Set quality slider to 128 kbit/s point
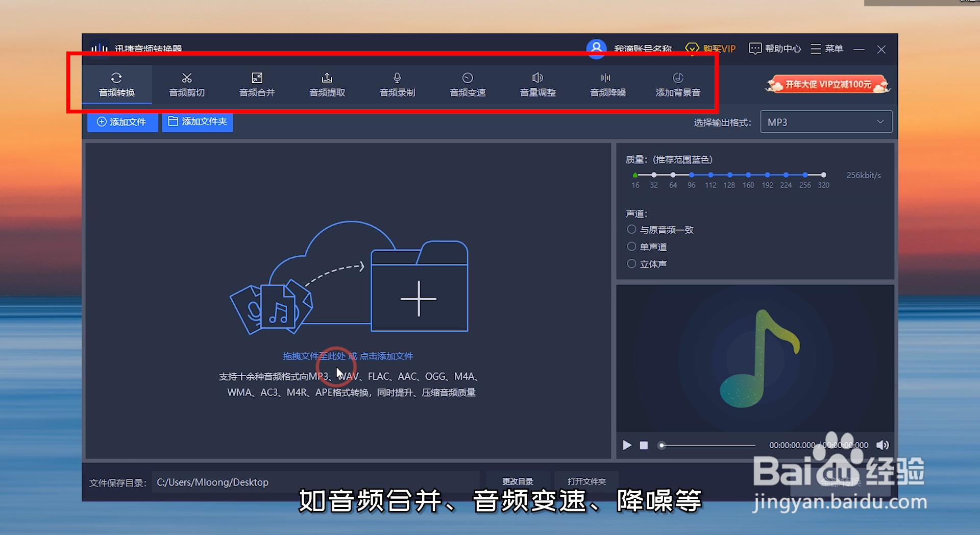Screen dimensions: 980x535 point(729,175)
